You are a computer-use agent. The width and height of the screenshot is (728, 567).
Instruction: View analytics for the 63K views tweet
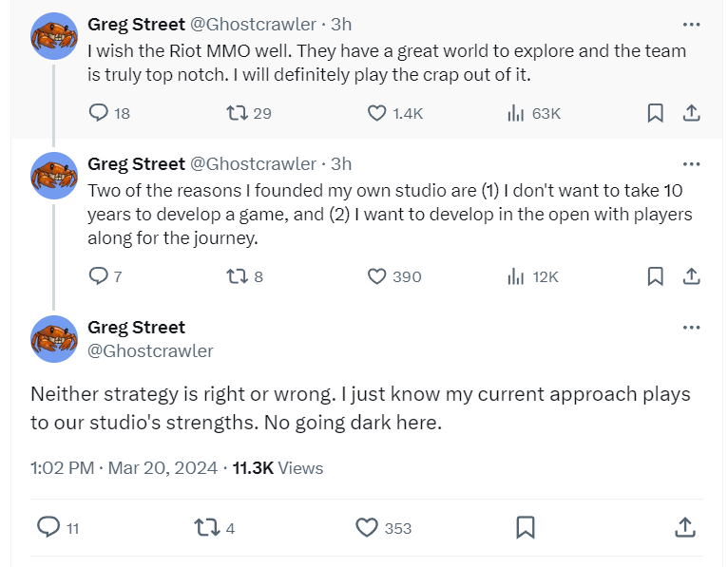(516, 113)
